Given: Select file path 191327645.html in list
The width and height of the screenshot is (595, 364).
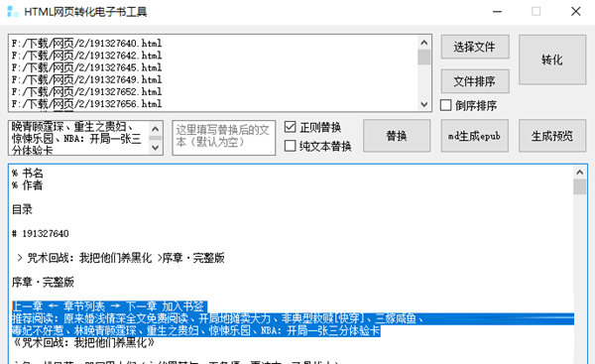Looking at the screenshot, I should click(x=86, y=67).
